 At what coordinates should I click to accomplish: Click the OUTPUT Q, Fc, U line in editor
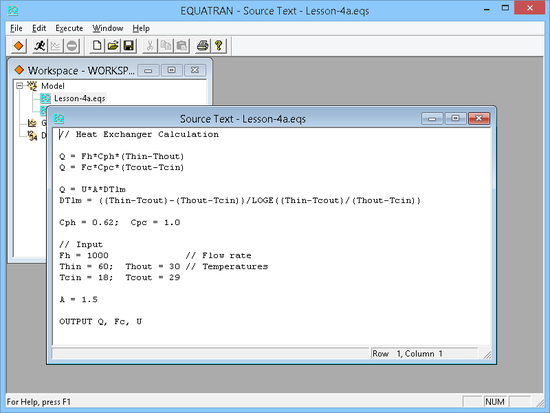click(x=100, y=321)
